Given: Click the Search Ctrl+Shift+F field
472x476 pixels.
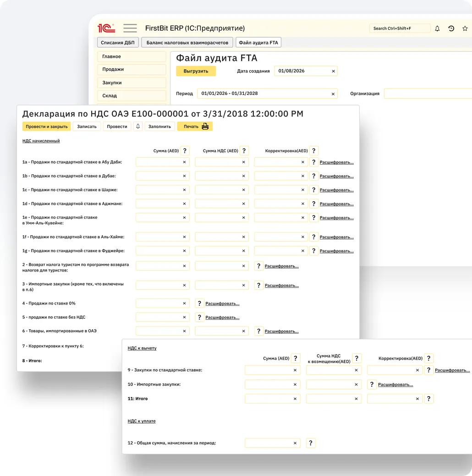Looking at the screenshot, I should pos(400,28).
